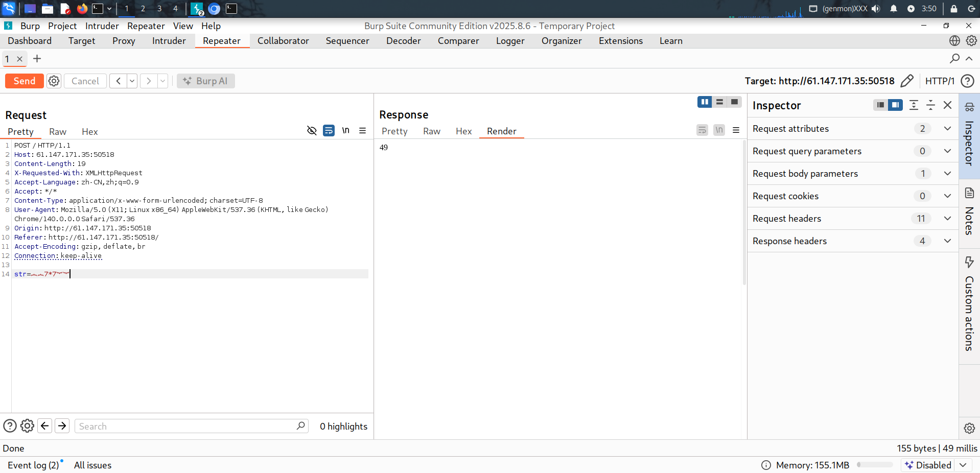Go to next request in history

pos(149,81)
